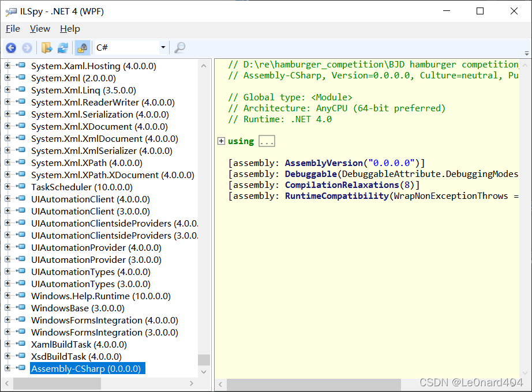532x392 pixels.
Task: Click the XamlBuildTask assembly icon
Action: [x=21, y=344]
